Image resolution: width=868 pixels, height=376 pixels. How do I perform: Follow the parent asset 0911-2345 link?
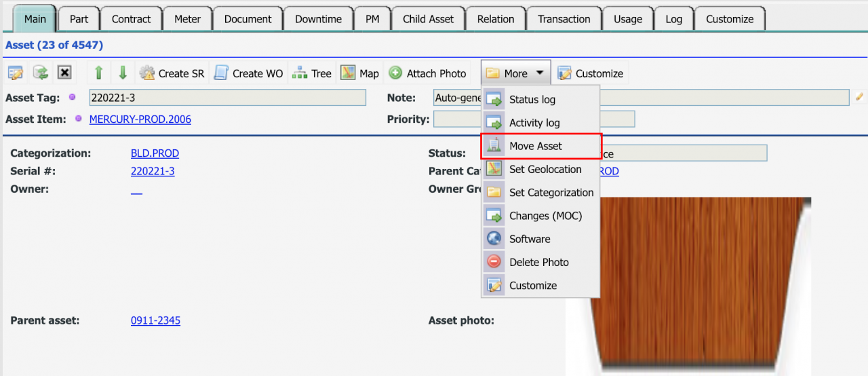point(155,320)
